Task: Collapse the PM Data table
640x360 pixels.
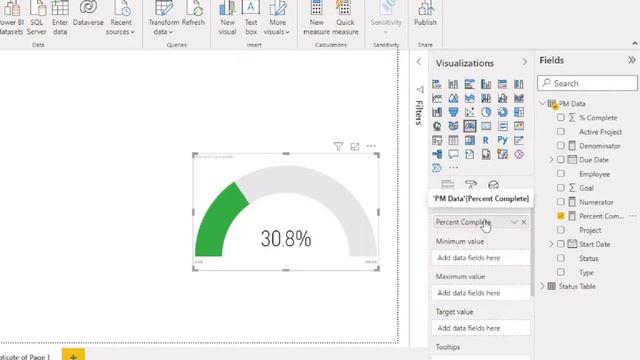Action: pyautogui.click(x=542, y=104)
